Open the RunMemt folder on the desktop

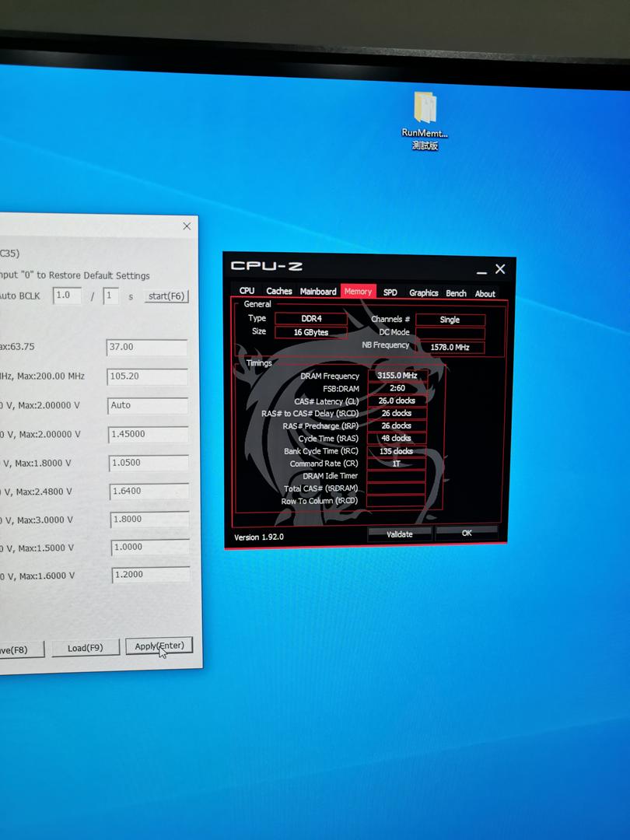click(425, 121)
